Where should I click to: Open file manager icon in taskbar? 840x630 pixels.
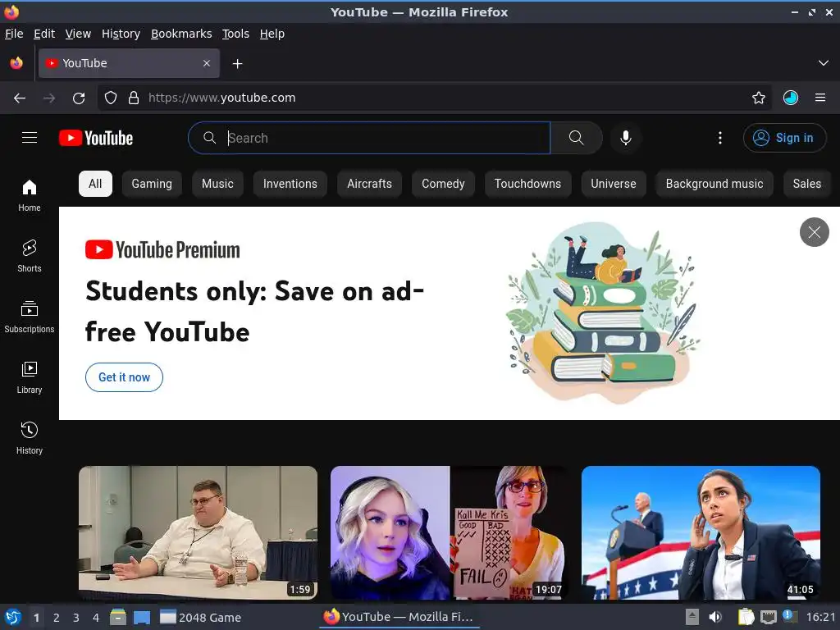[118, 617]
